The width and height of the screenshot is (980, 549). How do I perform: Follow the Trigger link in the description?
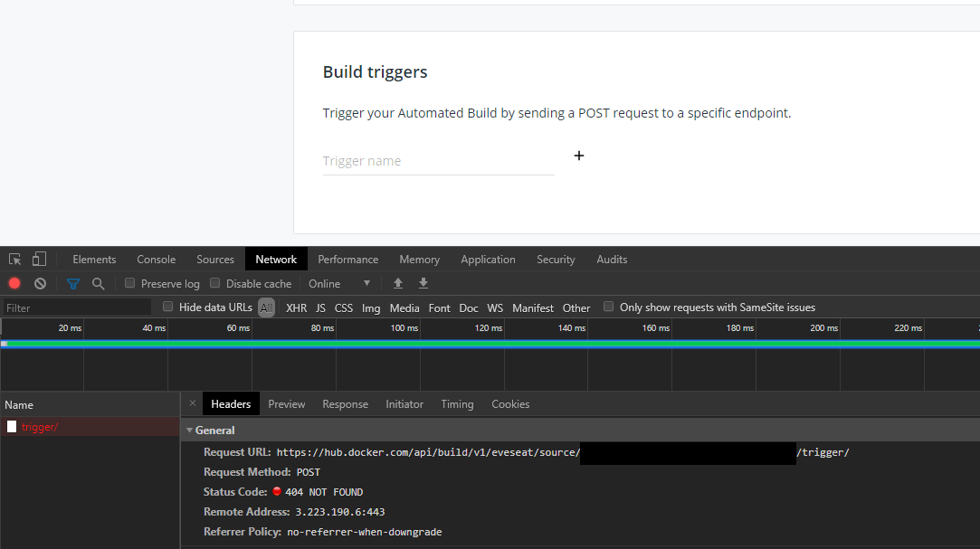[x=338, y=112]
